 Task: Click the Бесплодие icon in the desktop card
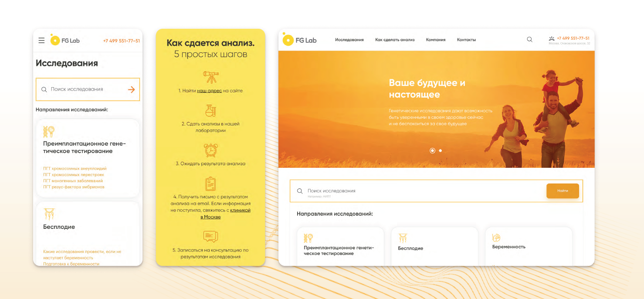403,238
